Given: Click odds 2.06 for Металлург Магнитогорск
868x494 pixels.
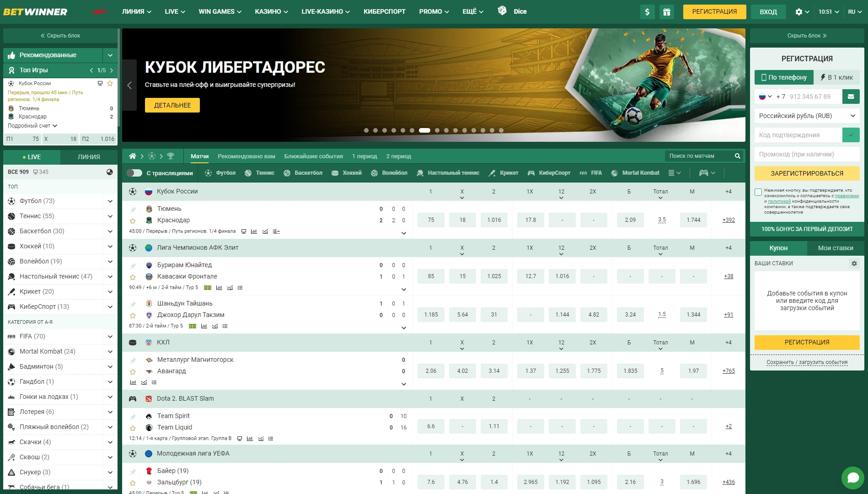Looking at the screenshot, I should click(x=431, y=371).
